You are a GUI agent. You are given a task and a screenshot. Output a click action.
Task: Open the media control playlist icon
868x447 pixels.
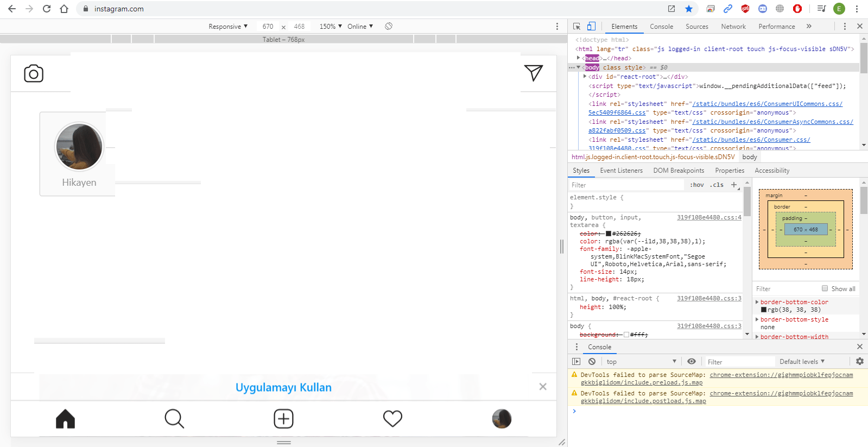click(x=821, y=9)
